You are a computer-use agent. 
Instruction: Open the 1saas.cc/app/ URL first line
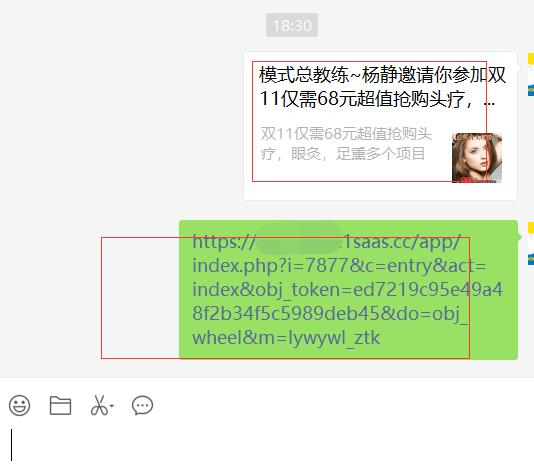pyautogui.click(x=326, y=241)
